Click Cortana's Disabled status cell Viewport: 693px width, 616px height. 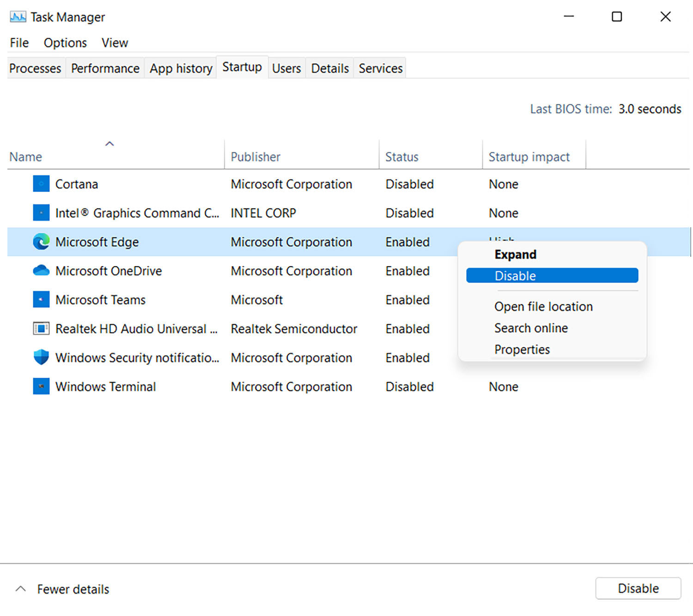[x=409, y=184]
